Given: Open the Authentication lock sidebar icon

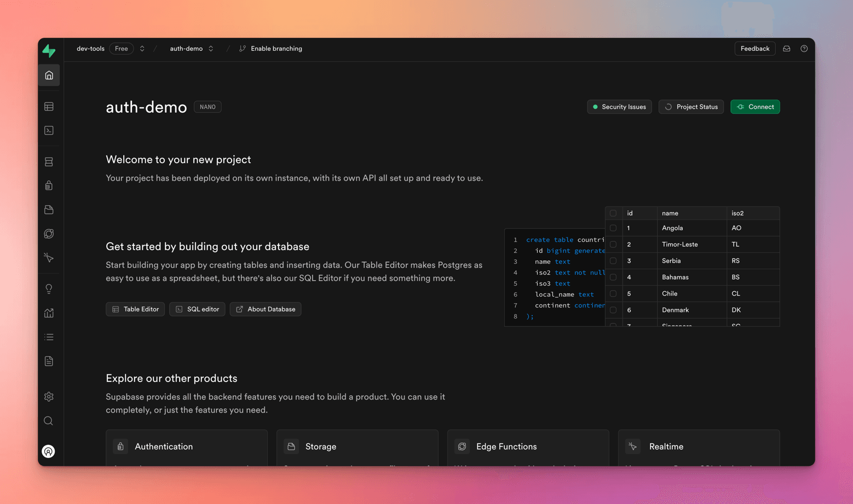Looking at the screenshot, I should coord(49,186).
